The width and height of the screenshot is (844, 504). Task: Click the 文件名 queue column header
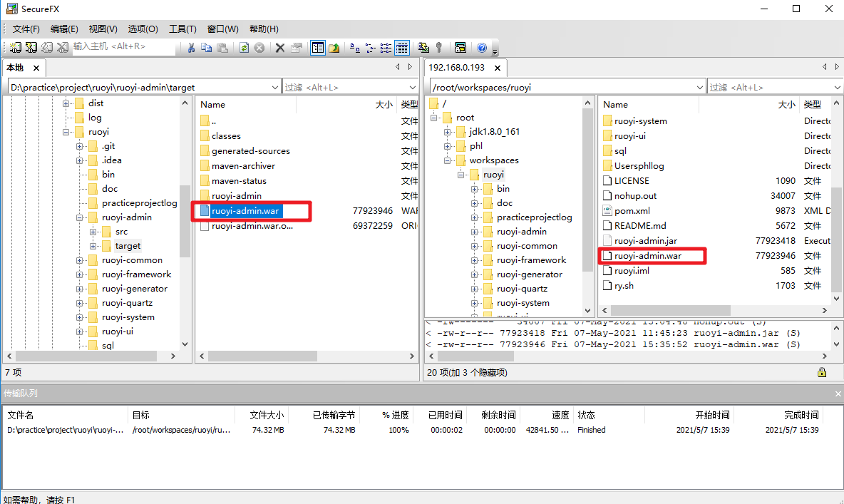click(66, 415)
